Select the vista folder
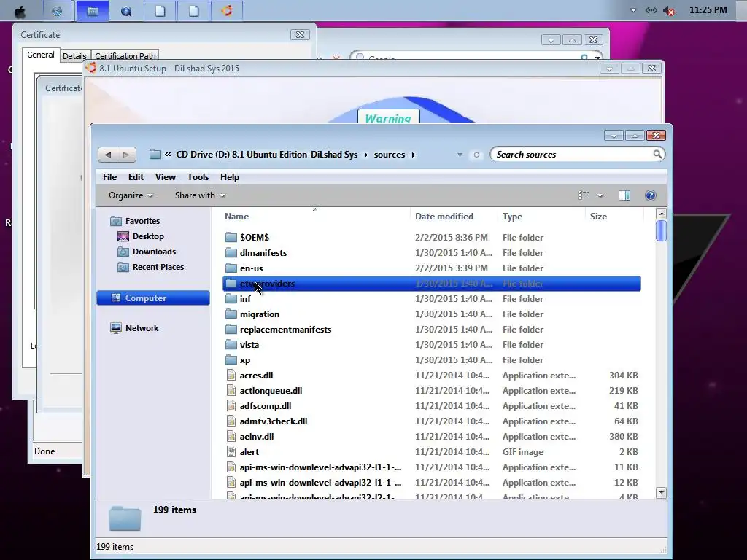The image size is (747, 560). [432, 345]
